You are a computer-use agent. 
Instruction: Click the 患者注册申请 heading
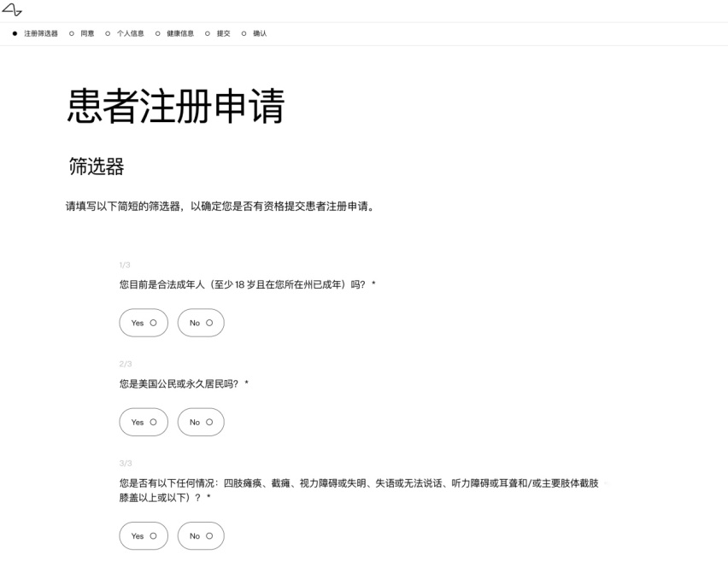176,106
